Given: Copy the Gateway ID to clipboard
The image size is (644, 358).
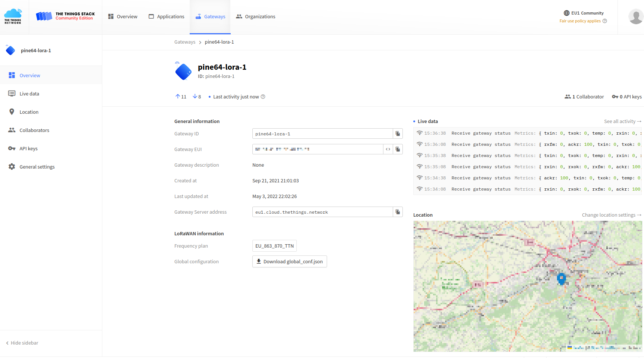Looking at the screenshot, I should (398, 134).
